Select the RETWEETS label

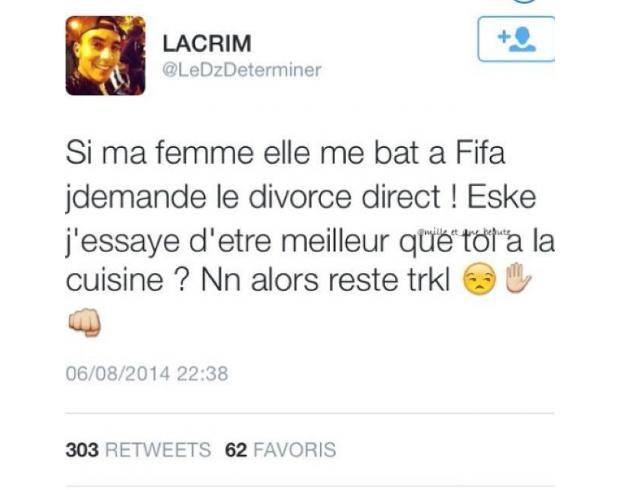pos(158,450)
